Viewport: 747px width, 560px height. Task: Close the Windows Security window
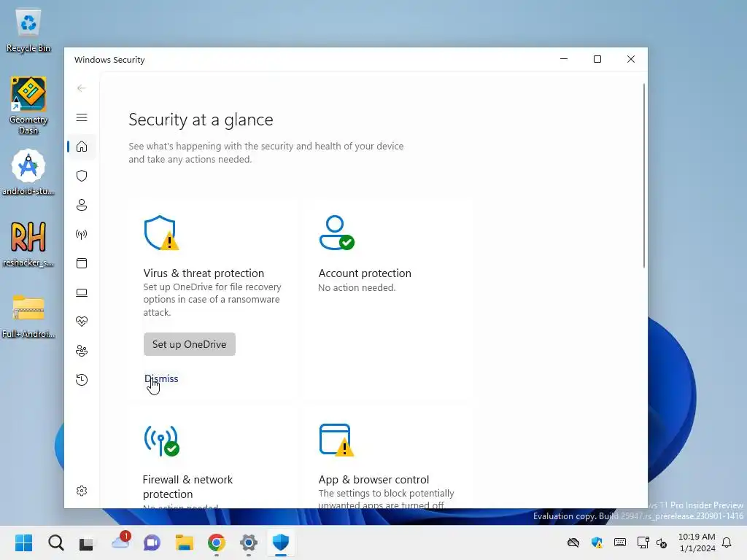[x=631, y=59]
